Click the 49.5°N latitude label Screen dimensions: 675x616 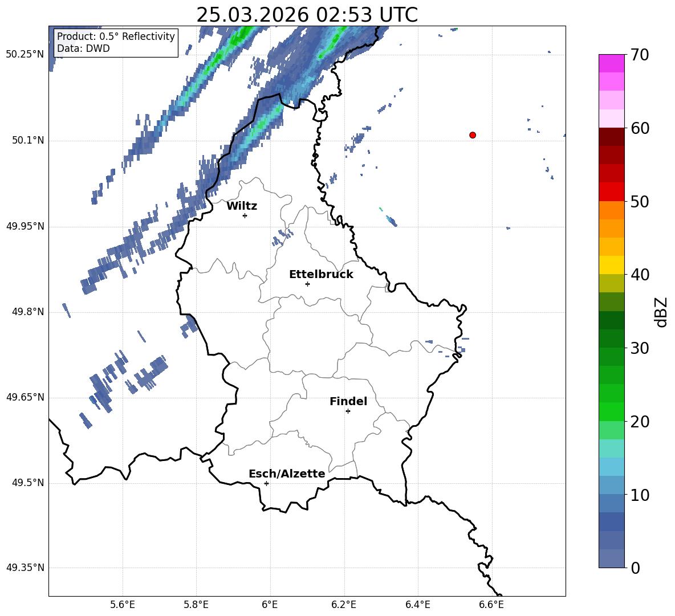28,483
